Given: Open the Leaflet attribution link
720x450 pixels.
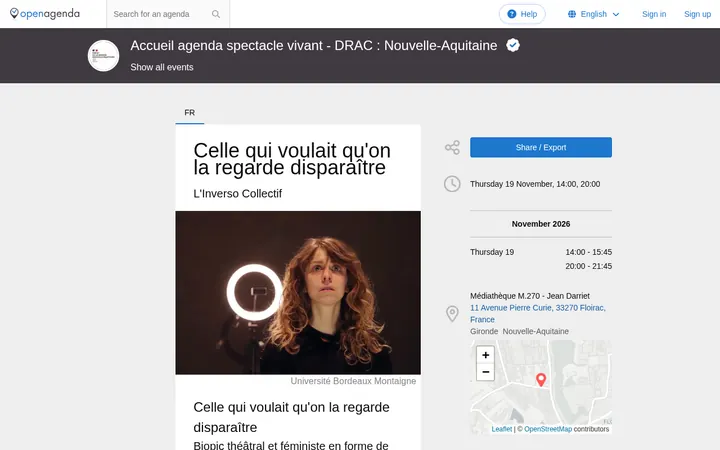Looking at the screenshot, I should pyautogui.click(x=501, y=429).
